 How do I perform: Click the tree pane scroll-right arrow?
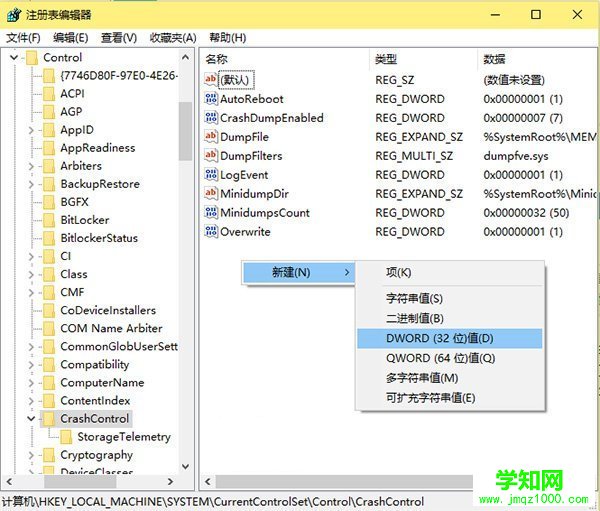tap(171, 482)
